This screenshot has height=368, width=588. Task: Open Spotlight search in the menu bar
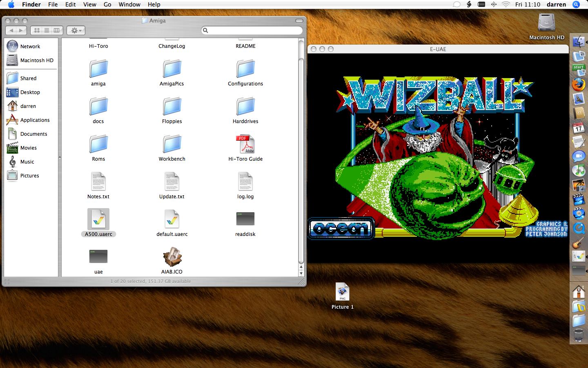point(576,4)
